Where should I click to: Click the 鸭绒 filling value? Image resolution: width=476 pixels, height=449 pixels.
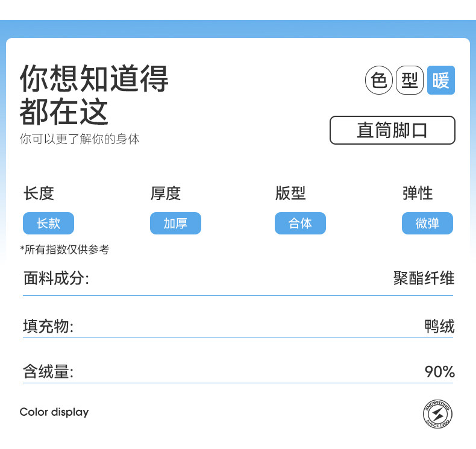point(439,327)
